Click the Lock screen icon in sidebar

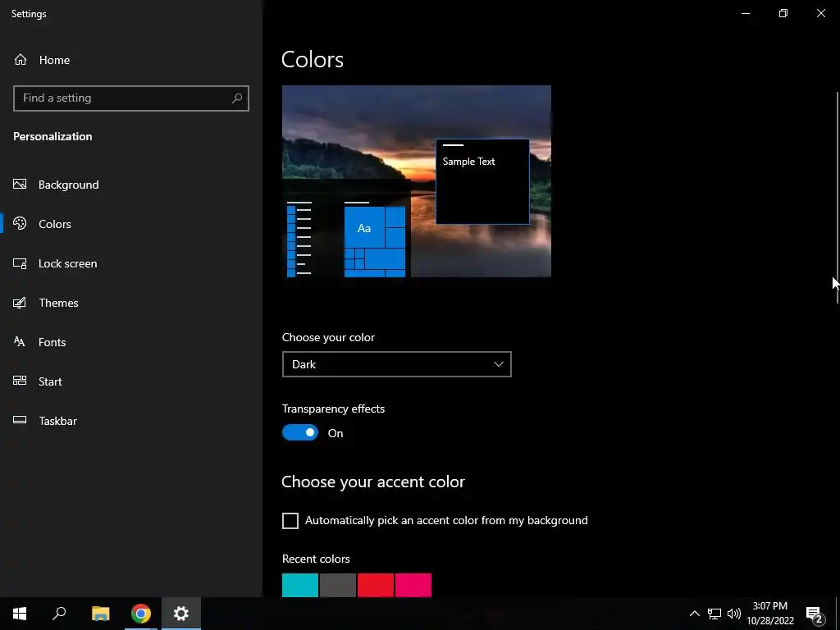click(20, 263)
